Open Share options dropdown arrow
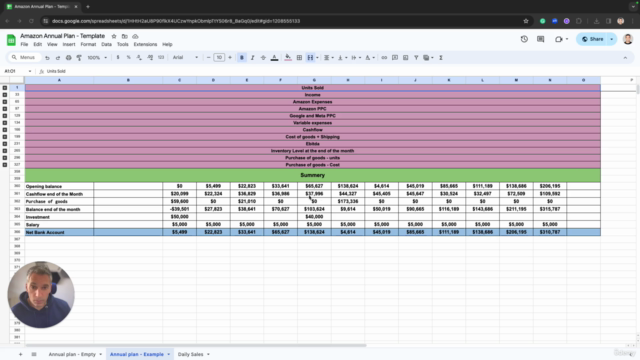 (x=612, y=39)
